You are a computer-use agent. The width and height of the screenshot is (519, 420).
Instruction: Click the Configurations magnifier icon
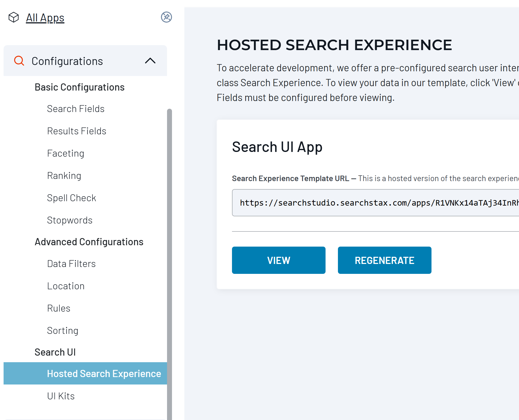point(19,61)
